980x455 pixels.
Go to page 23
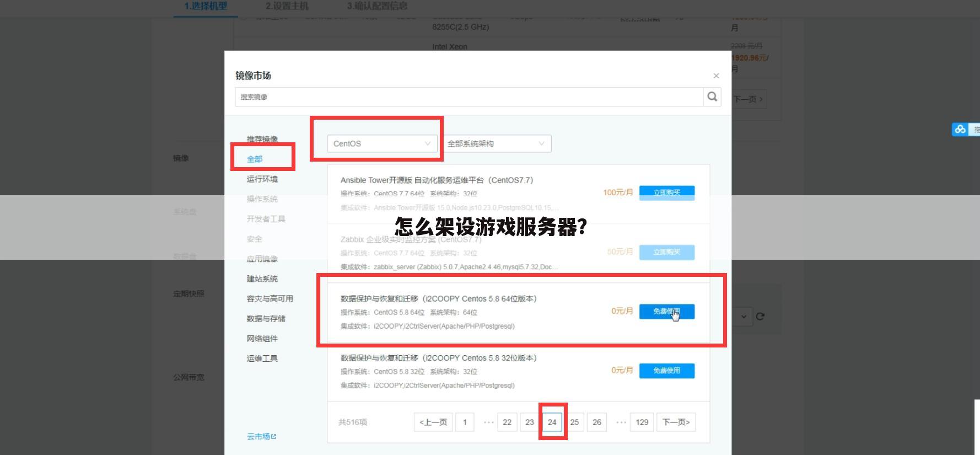(530, 422)
